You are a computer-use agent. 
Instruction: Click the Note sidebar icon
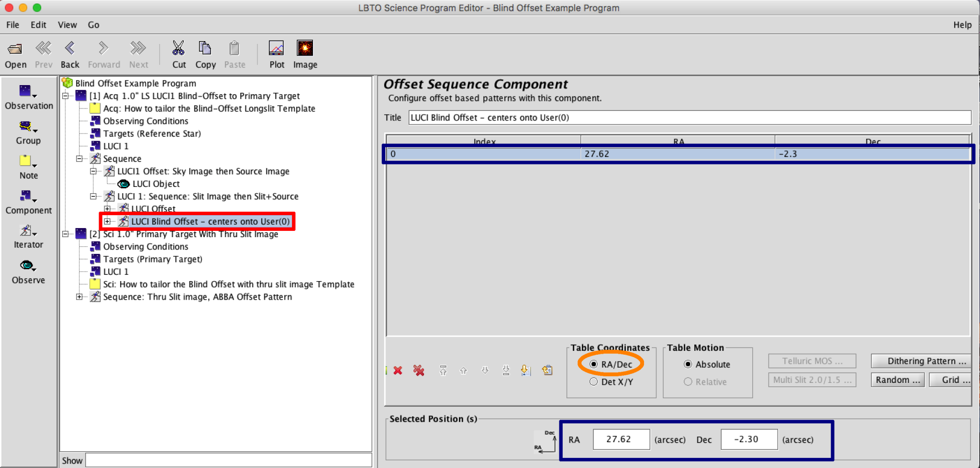tap(25, 161)
